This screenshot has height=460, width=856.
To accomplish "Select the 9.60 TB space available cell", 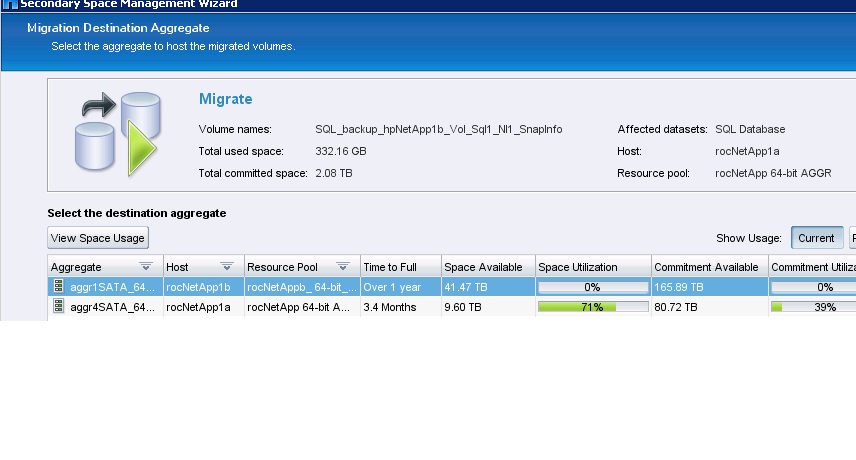I will coord(487,307).
